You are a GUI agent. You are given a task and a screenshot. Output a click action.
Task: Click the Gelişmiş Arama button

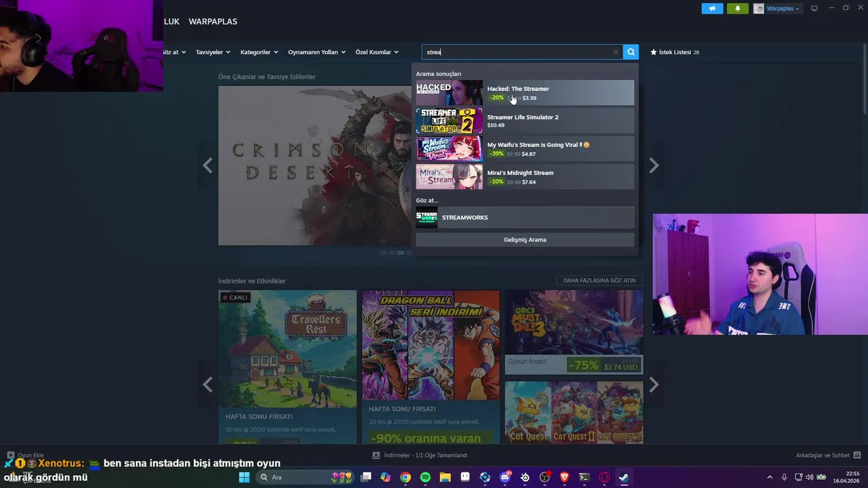click(525, 240)
